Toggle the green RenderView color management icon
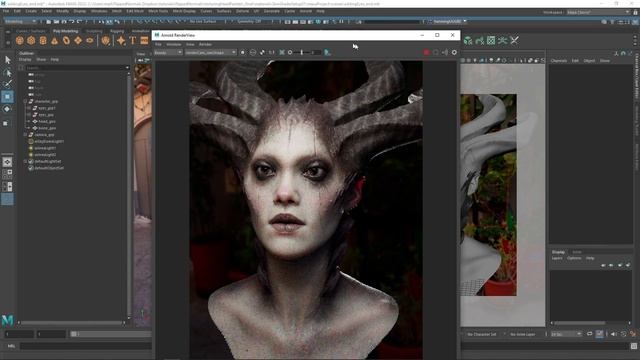 (x=282, y=52)
